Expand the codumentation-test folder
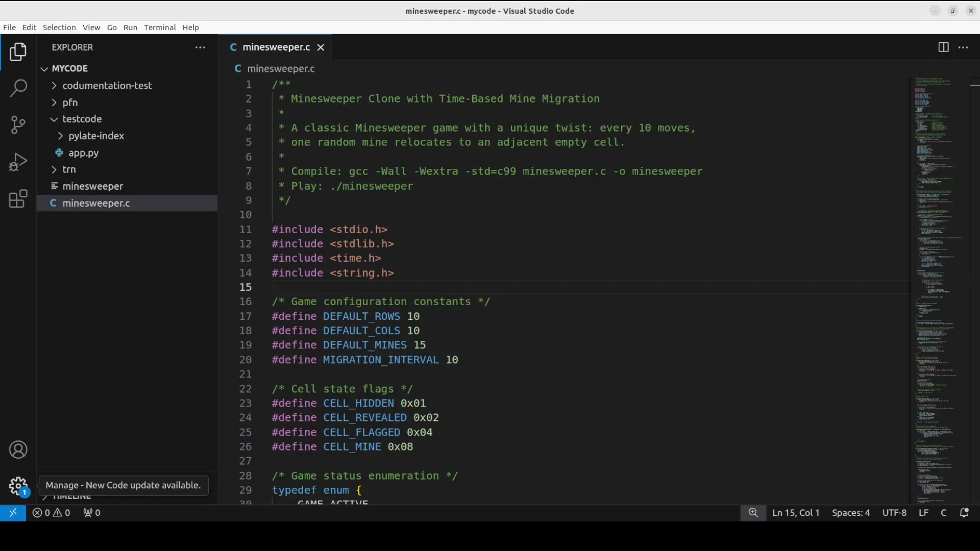This screenshot has width=980, height=551. click(x=107, y=86)
